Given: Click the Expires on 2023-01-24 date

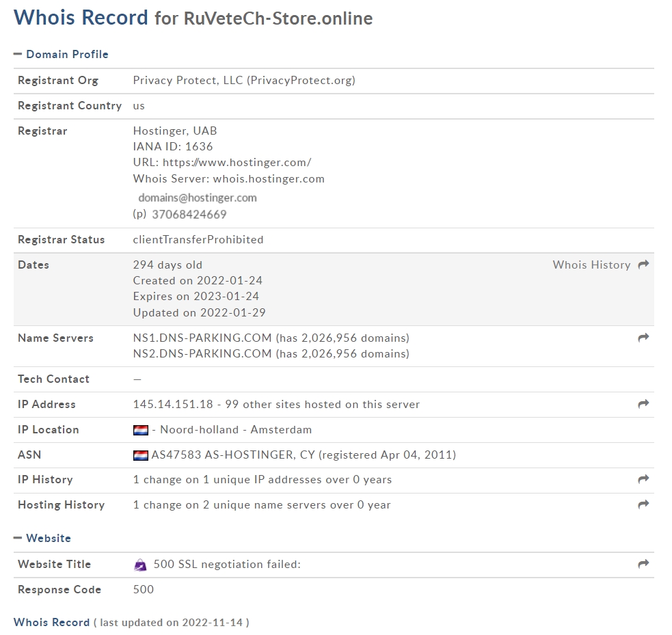Looking at the screenshot, I should click(x=196, y=296).
